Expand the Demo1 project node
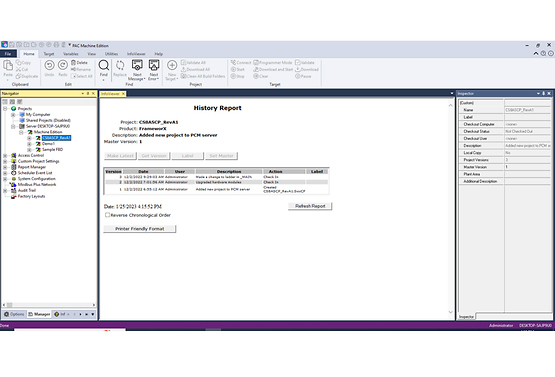The height and width of the screenshot is (377, 555). point(29,144)
